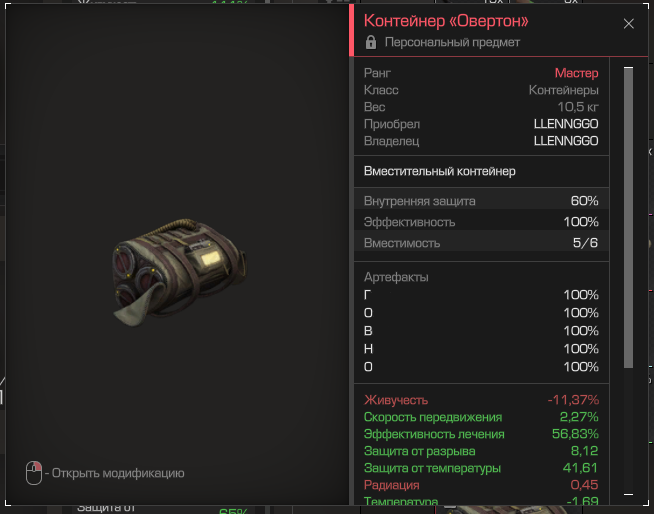Click the Приобрел player name LLENNGGO
The height and width of the screenshot is (514, 654).
coord(566,124)
